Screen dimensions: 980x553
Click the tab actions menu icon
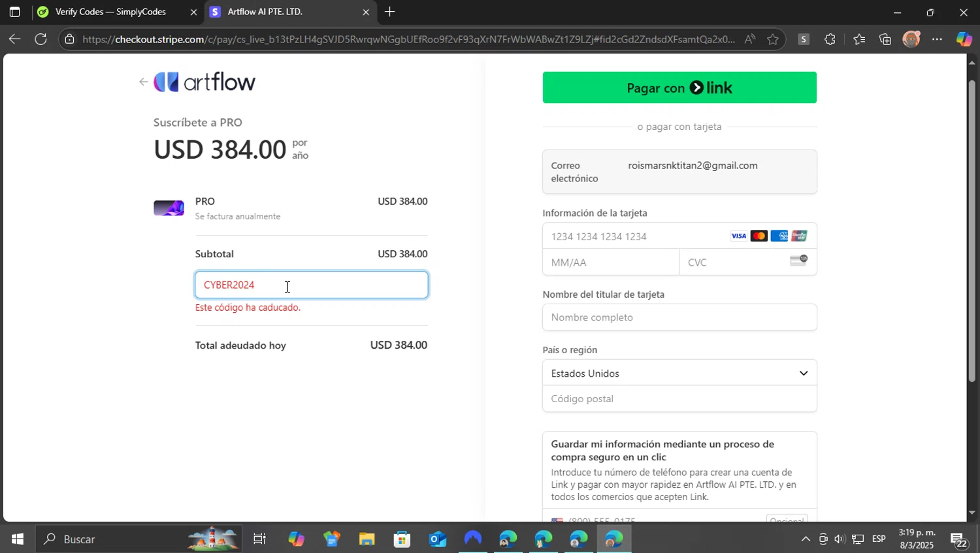(14, 12)
